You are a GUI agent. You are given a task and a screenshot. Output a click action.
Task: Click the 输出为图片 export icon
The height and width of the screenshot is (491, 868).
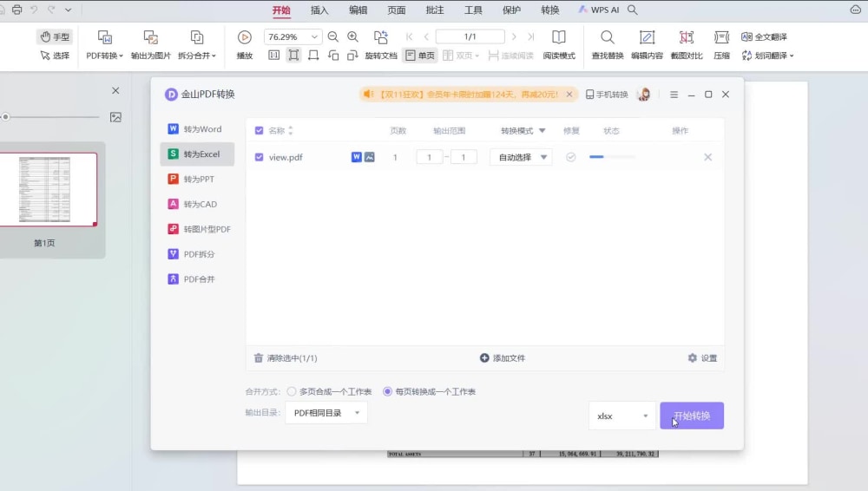[x=150, y=37]
